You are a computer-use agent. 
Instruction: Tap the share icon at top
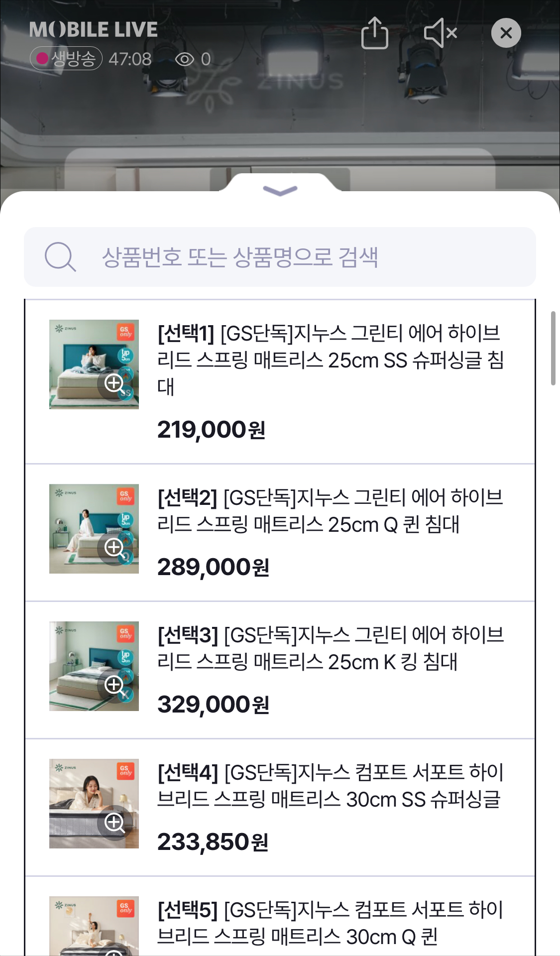point(375,33)
